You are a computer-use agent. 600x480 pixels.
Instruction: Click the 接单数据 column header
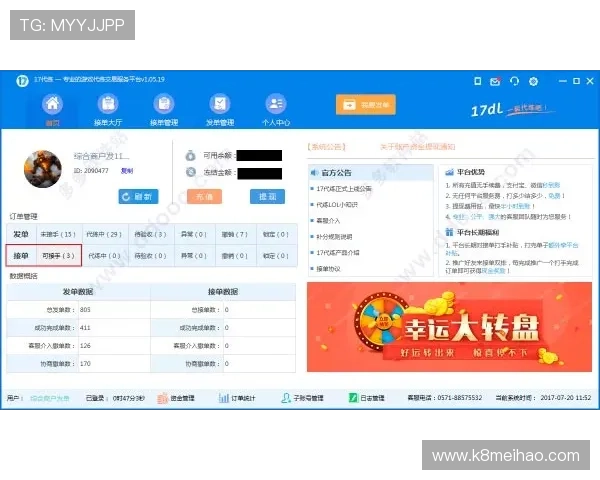223,292
